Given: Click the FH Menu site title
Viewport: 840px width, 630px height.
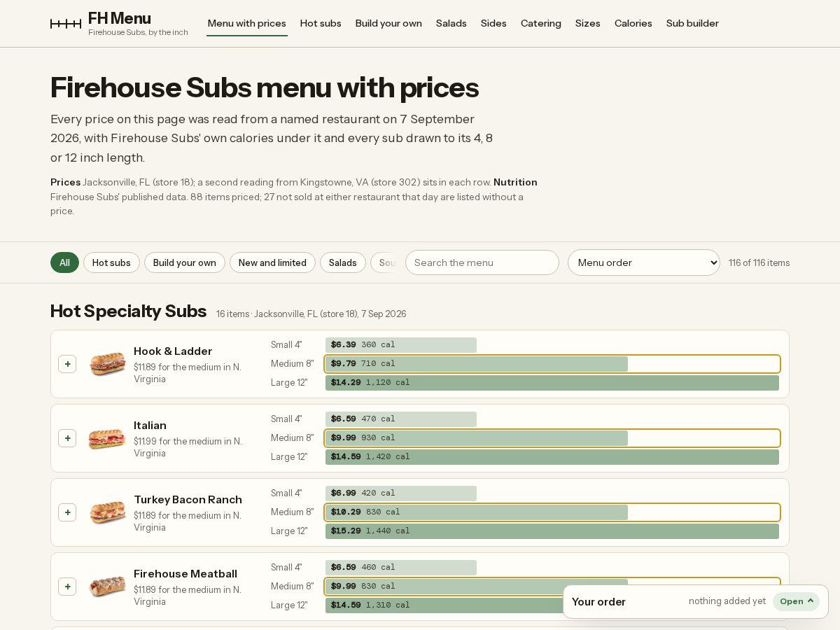Looking at the screenshot, I should click(x=120, y=18).
